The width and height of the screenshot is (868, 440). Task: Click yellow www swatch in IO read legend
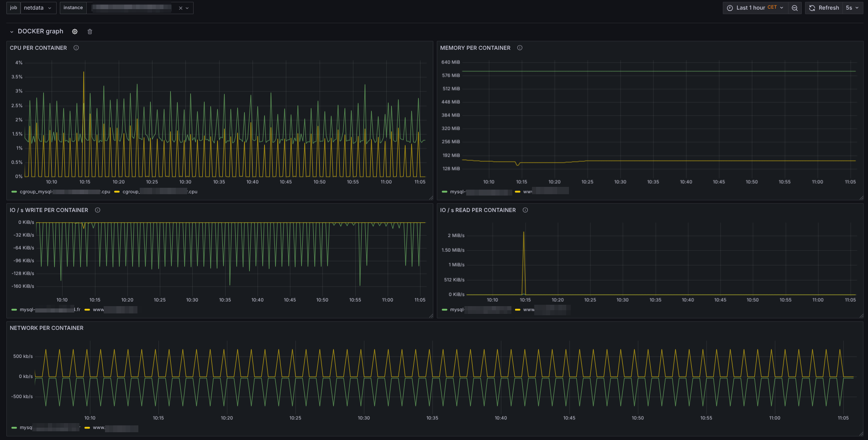coord(517,310)
